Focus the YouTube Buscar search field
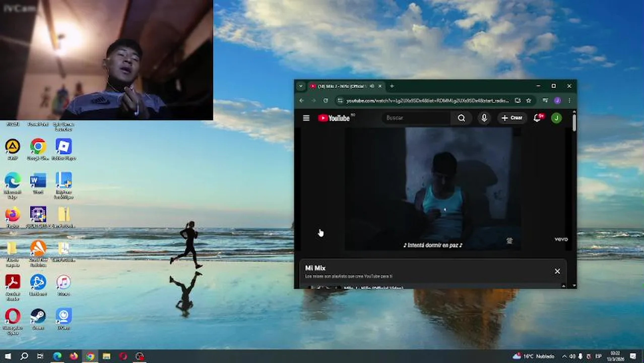 pyautogui.click(x=416, y=118)
